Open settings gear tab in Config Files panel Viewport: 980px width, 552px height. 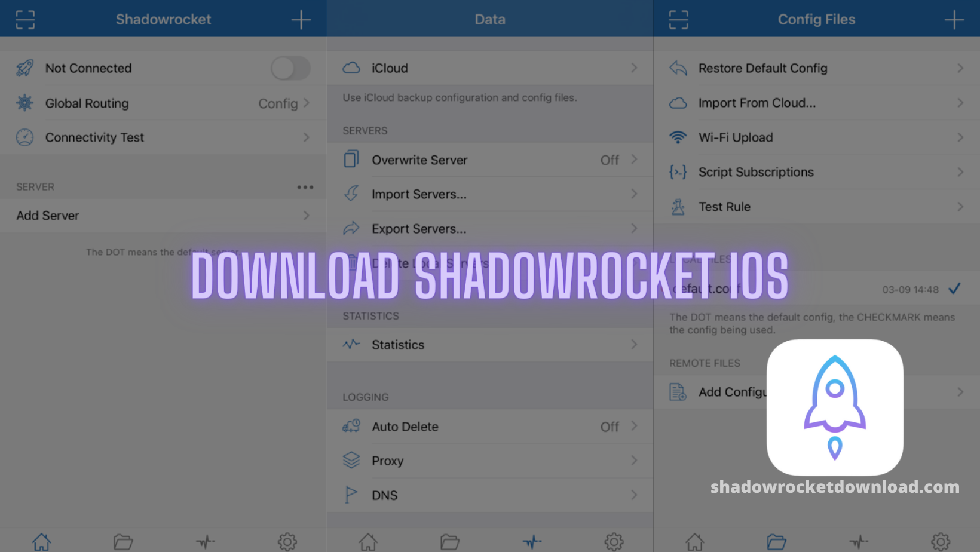point(940,542)
